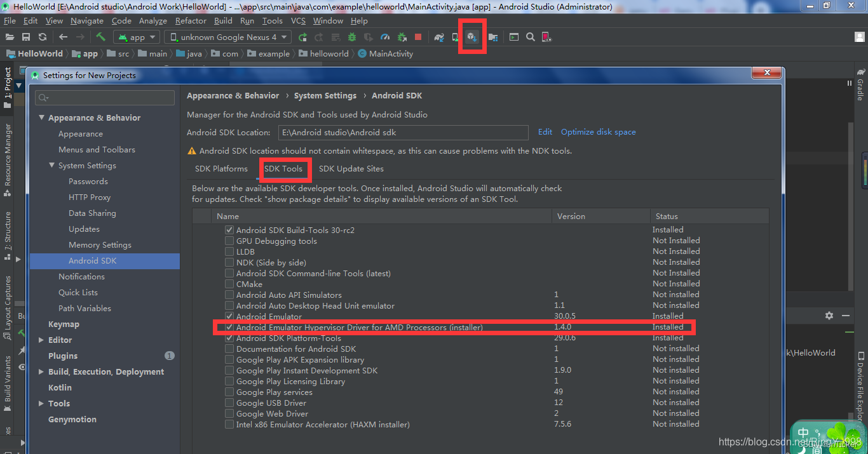
Task: Open the AVD Manager icon
Action: pyautogui.click(x=455, y=37)
